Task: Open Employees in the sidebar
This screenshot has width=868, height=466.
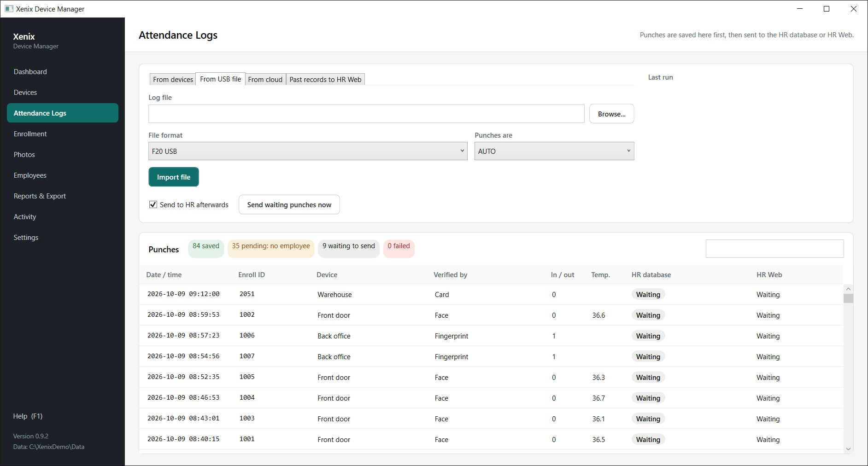Action: pyautogui.click(x=63, y=175)
